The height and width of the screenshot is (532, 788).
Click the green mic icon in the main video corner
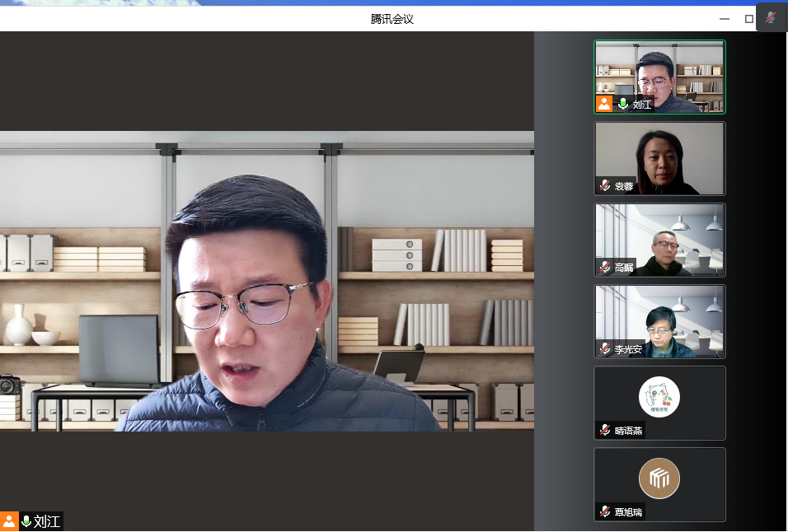[26, 521]
